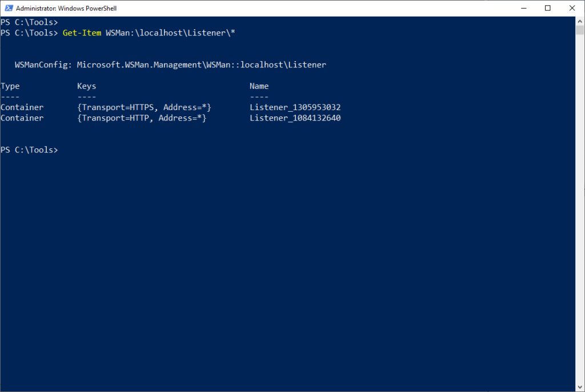Click the Name column header
The width and height of the screenshot is (585, 392).
point(259,86)
